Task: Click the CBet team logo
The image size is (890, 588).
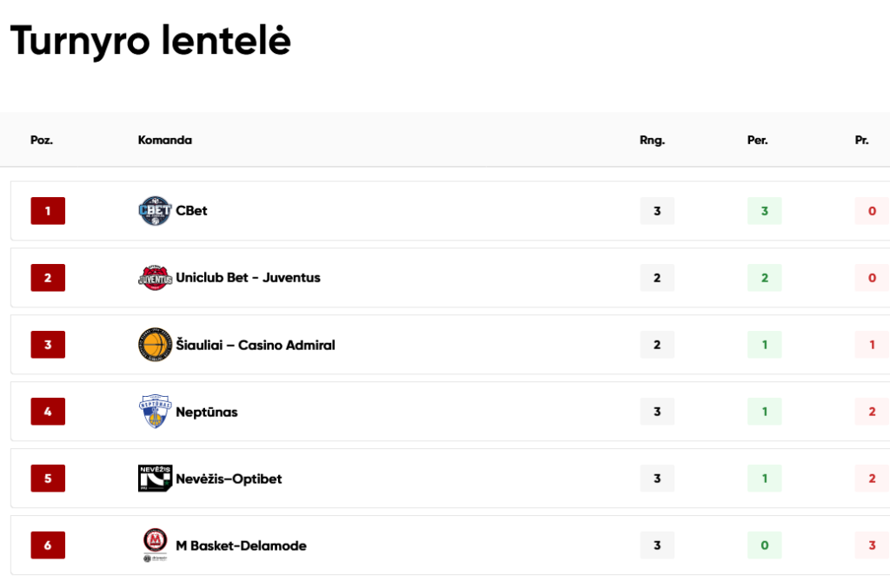Action: pos(155,211)
